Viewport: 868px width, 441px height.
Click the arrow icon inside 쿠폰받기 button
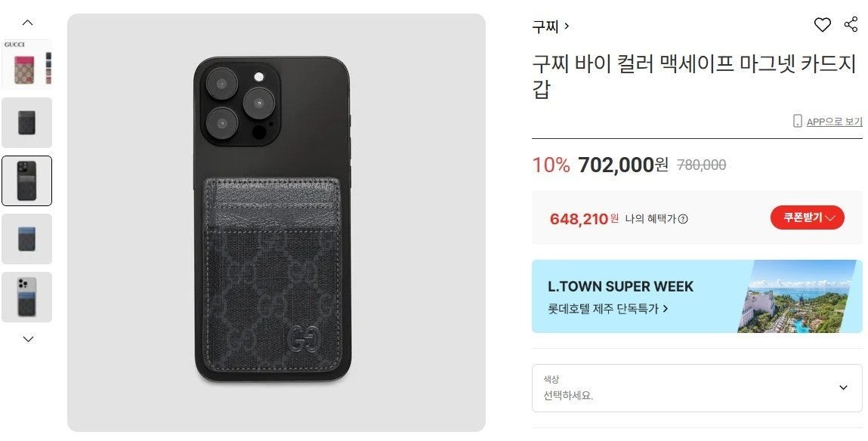[x=831, y=217]
